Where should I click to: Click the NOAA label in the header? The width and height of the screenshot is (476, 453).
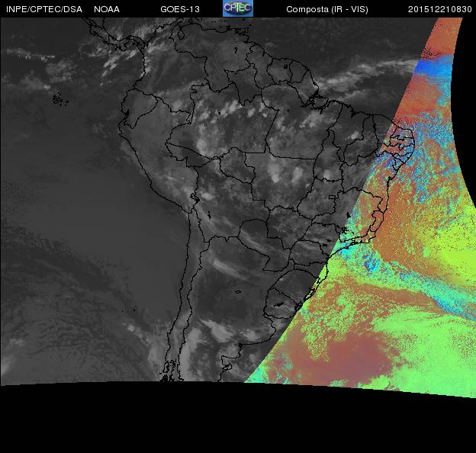106,9
